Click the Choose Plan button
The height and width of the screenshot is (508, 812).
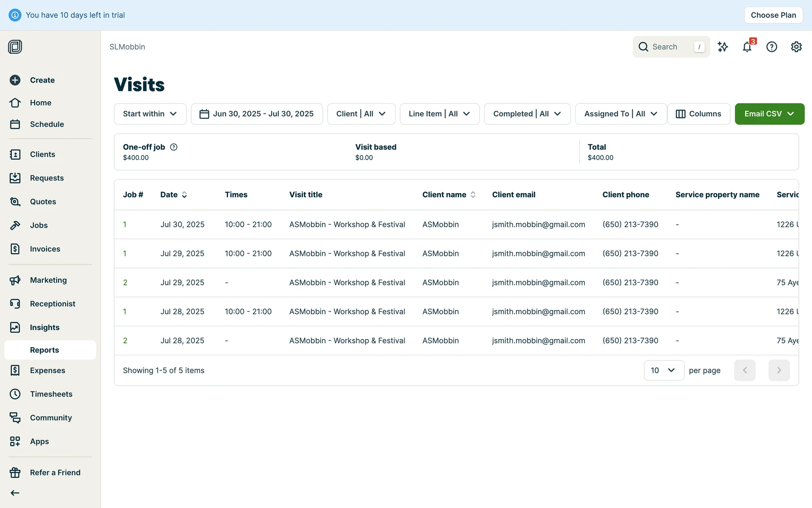point(773,15)
